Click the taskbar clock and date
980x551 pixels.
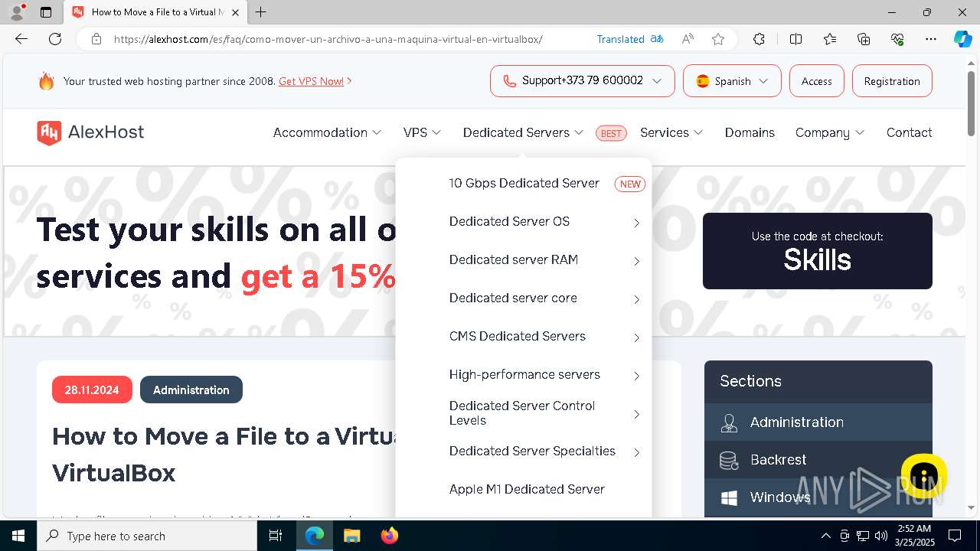[x=913, y=536]
